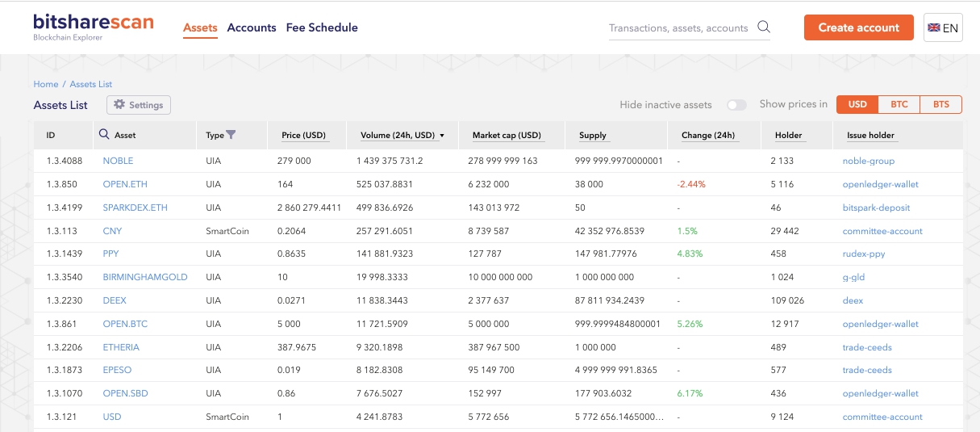Show prices in USD
The height and width of the screenshot is (432, 980).
pyautogui.click(x=857, y=104)
